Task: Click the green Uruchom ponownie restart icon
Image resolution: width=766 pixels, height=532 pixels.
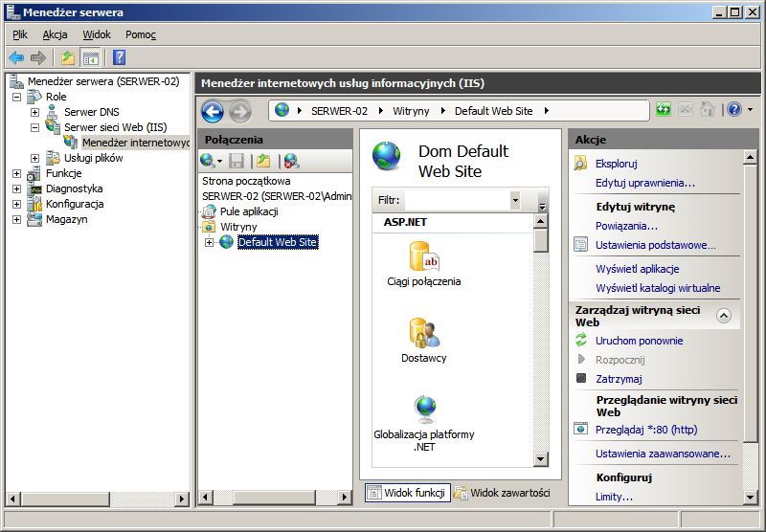Action: tap(581, 340)
